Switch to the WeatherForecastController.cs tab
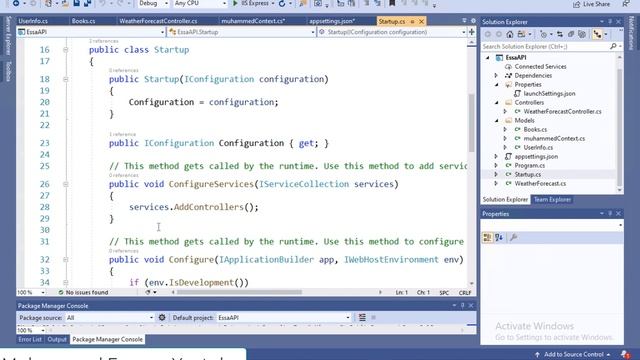The height and width of the screenshot is (360, 640). (x=158, y=21)
